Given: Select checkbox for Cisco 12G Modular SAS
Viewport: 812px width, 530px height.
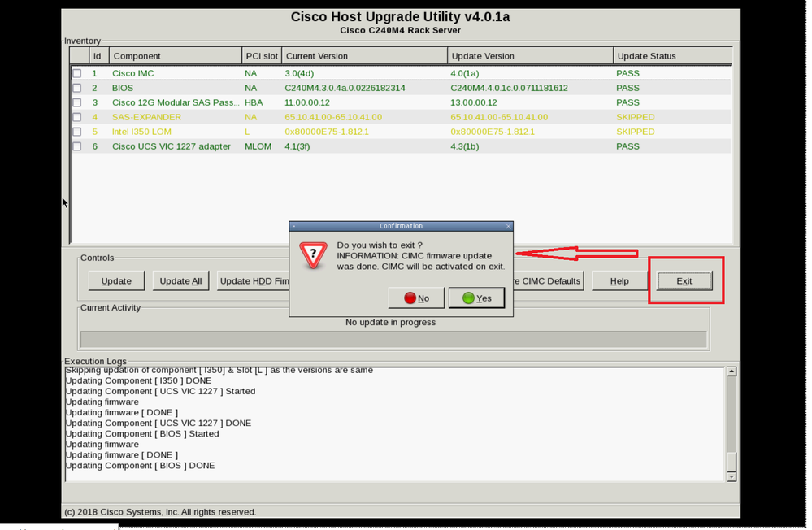Looking at the screenshot, I should pyautogui.click(x=77, y=102).
